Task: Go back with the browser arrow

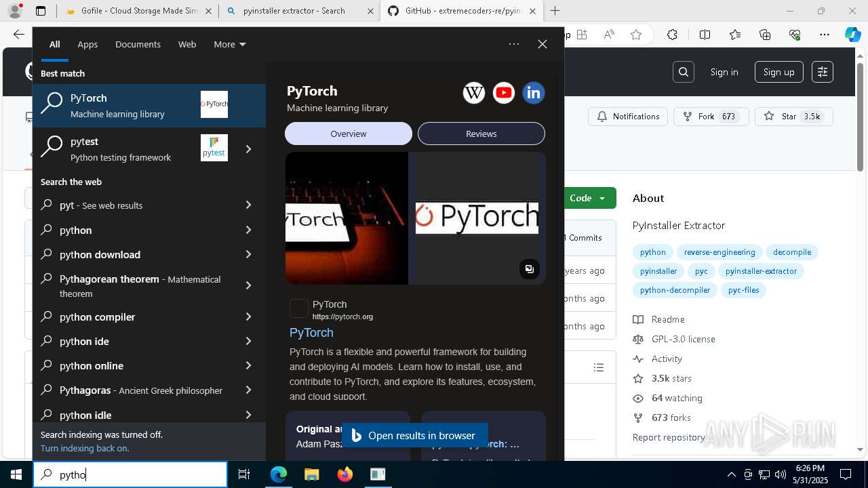Action: 18,35
